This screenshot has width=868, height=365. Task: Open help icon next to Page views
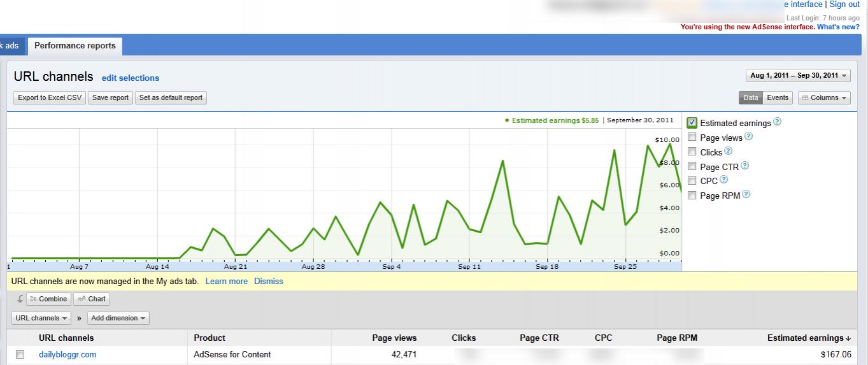(x=749, y=136)
